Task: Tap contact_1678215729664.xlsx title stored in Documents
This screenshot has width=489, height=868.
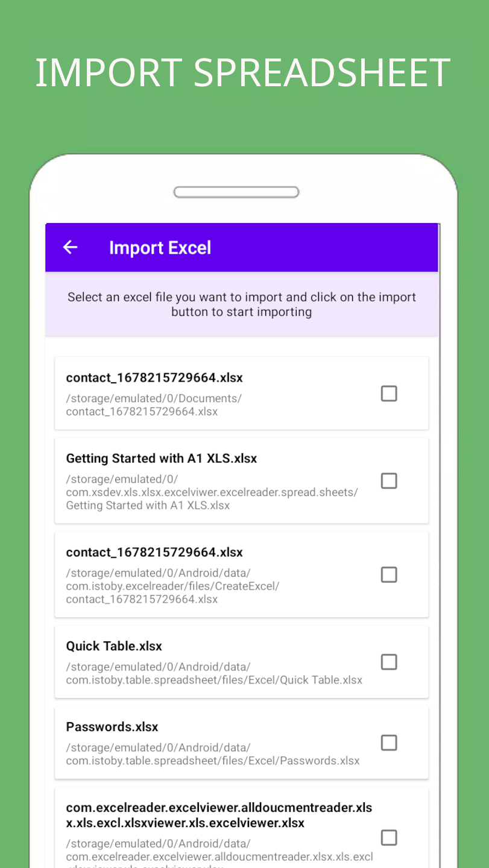Action: point(154,377)
